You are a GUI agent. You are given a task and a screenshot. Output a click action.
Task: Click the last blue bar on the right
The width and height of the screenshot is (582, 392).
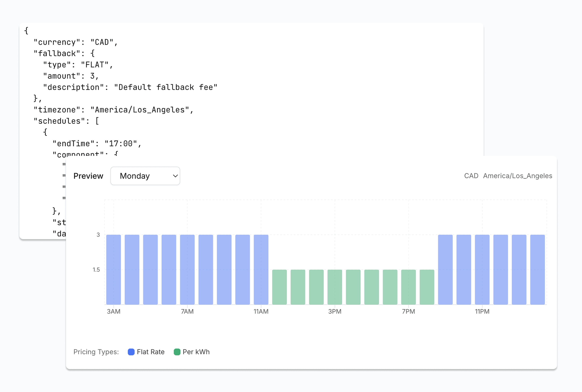(x=537, y=270)
